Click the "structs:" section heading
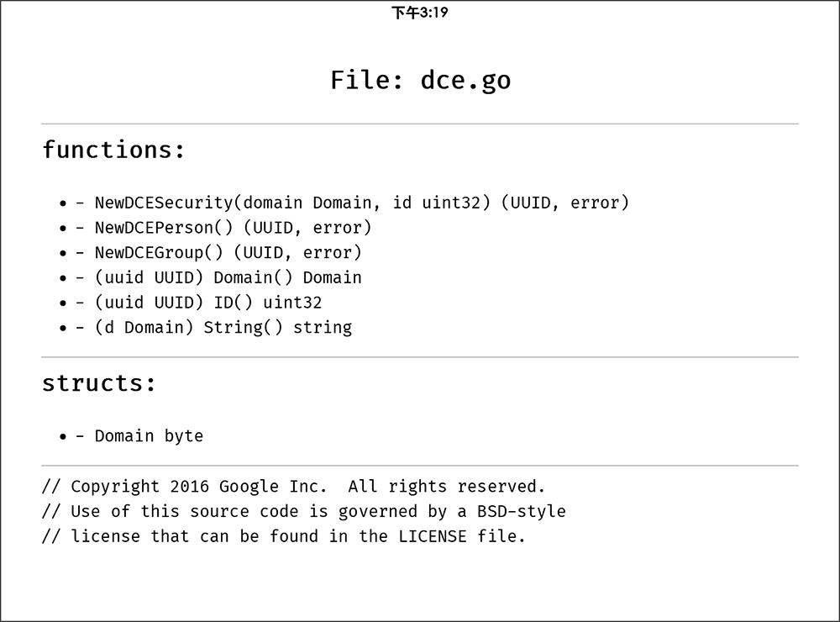 point(99,383)
